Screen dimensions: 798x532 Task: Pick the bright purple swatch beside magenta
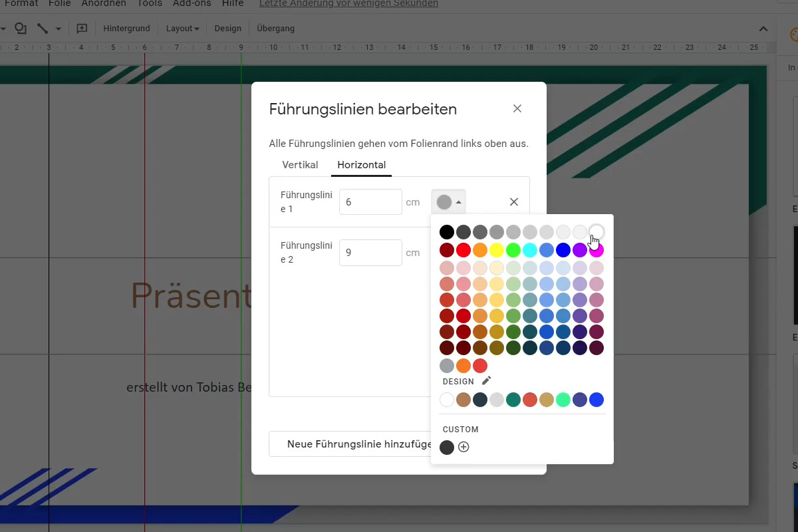pos(580,250)
